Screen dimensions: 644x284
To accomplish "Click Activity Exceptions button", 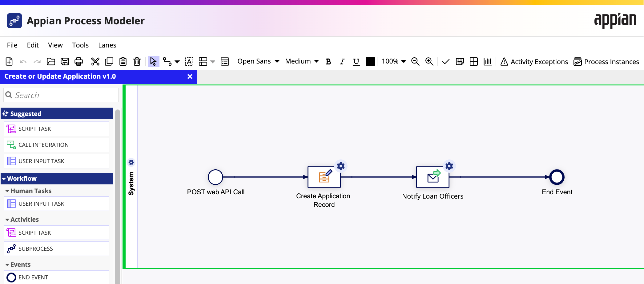I will 534,62.
